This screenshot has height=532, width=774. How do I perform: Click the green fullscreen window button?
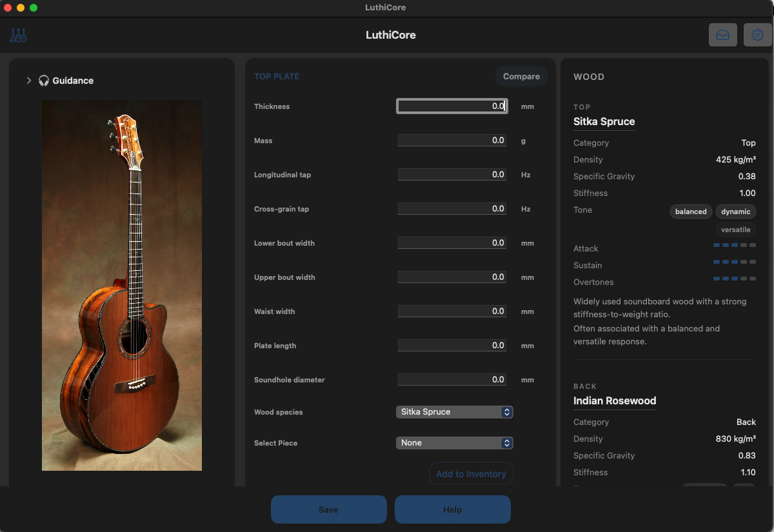[x=34, y=8]
